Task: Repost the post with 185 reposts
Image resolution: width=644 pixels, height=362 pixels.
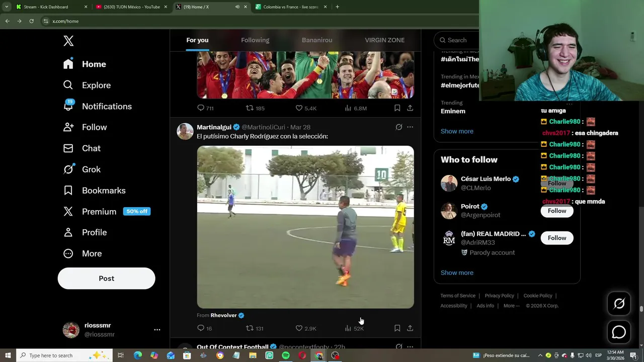Action: pyautogui.click(x=255, y=108)
